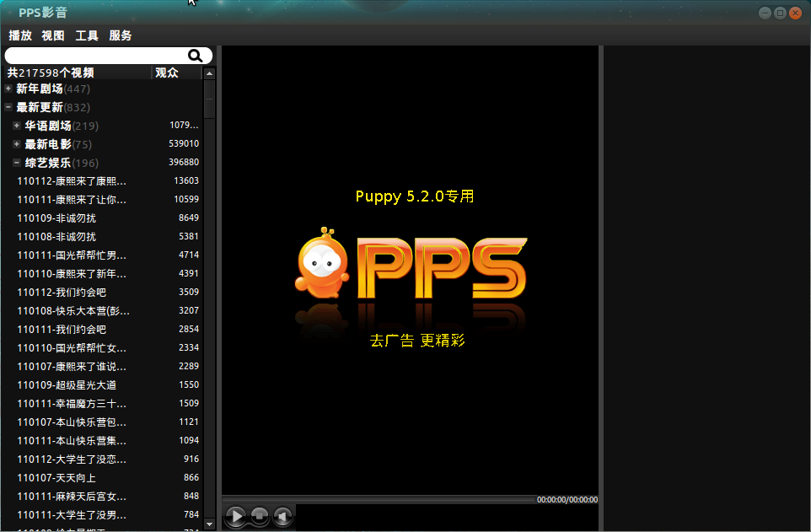Select 110107-天天向上 video
This screenshot has width=811, height=532.
[x=56, y=478]
